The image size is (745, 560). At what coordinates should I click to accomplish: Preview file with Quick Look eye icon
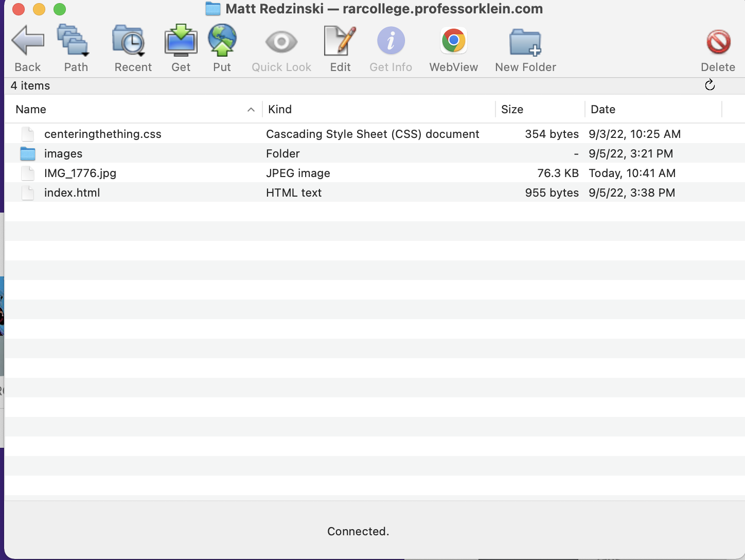tap(281, 42)
